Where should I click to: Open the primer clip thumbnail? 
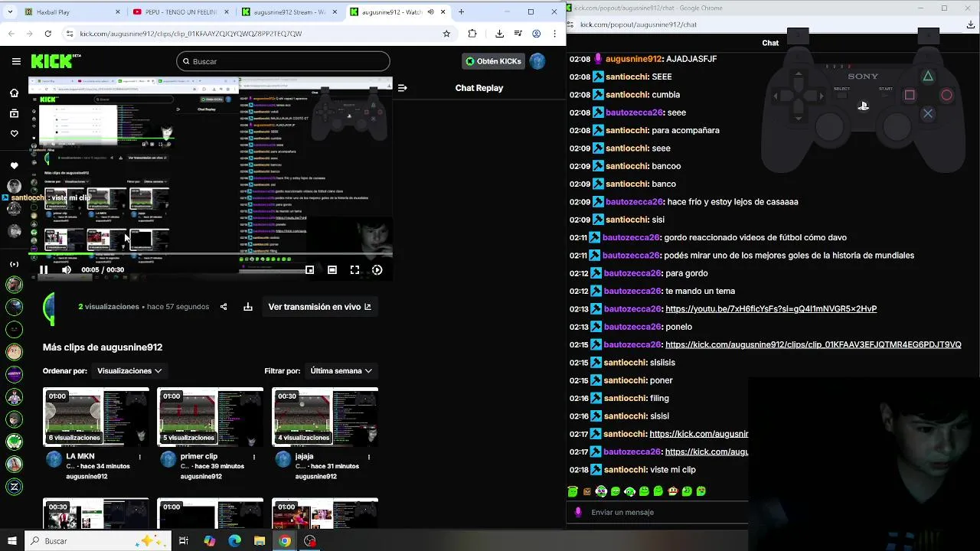coord(210,416)
